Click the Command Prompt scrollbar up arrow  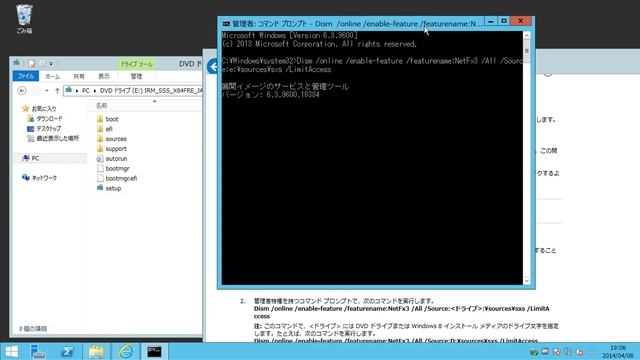527,36
